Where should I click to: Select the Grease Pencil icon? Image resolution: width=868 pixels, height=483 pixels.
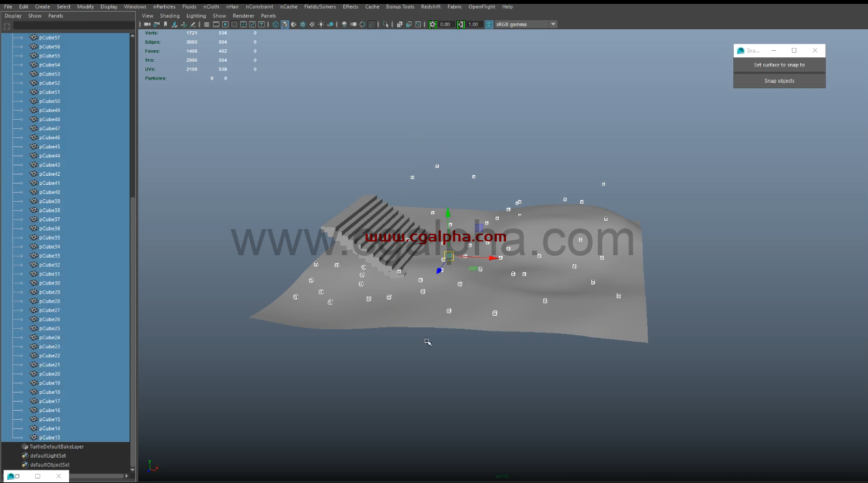point(193,24)
